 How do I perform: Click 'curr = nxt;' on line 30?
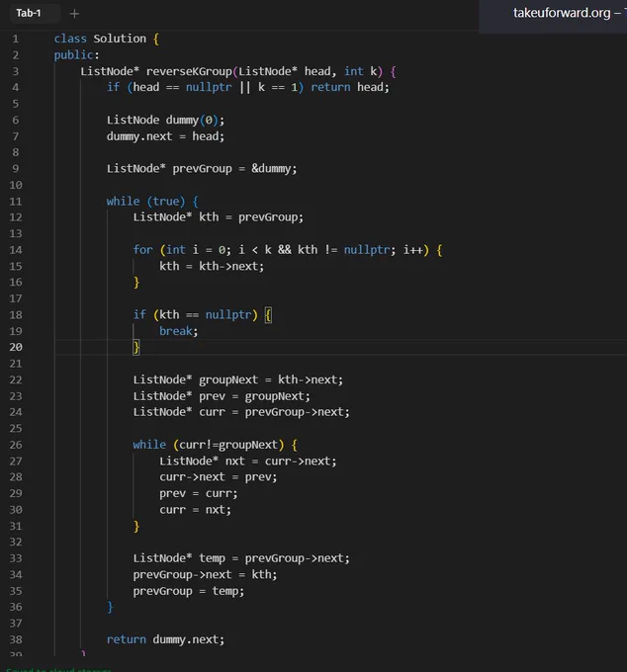(195, 510)
